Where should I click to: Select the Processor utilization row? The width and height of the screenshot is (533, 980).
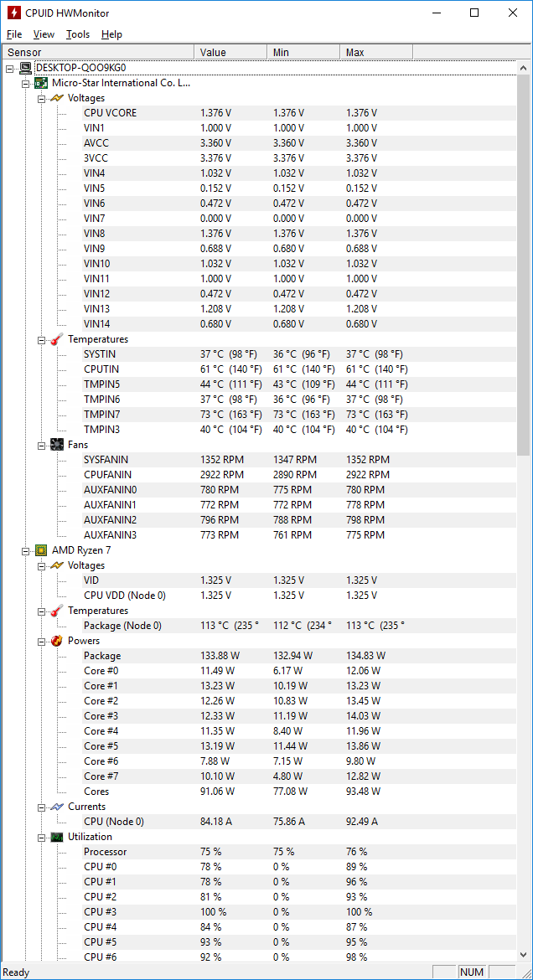[x=299, y=852]
